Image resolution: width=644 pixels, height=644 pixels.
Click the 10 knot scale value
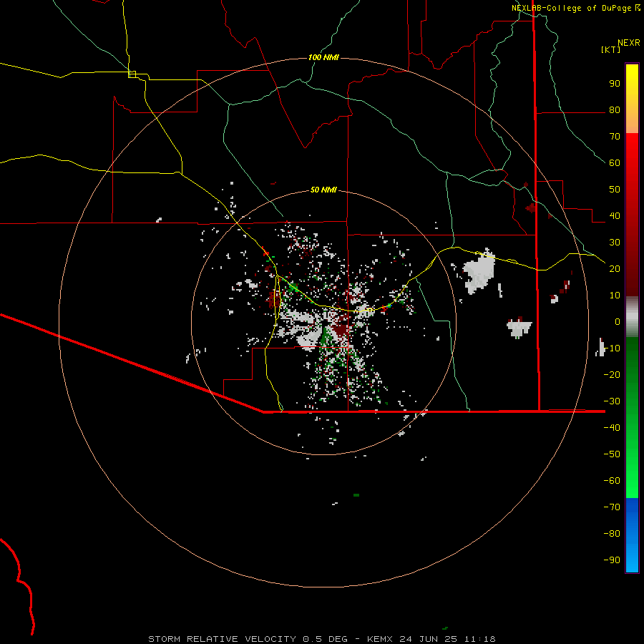point(615,296)
